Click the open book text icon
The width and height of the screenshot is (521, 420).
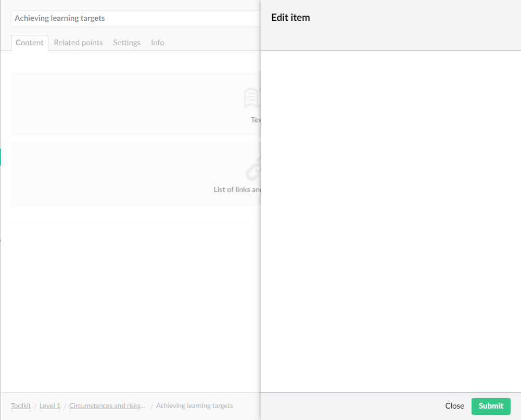pos(252,98)
